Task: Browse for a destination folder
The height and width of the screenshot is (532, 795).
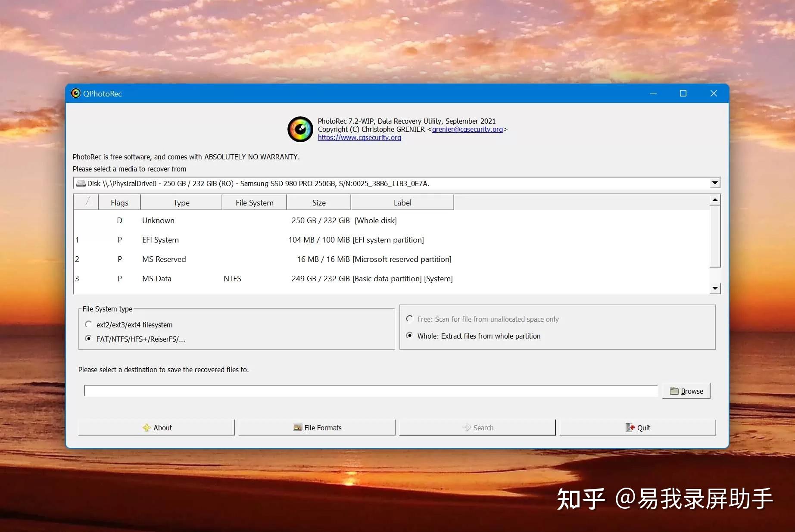Action: pos(686,391)
